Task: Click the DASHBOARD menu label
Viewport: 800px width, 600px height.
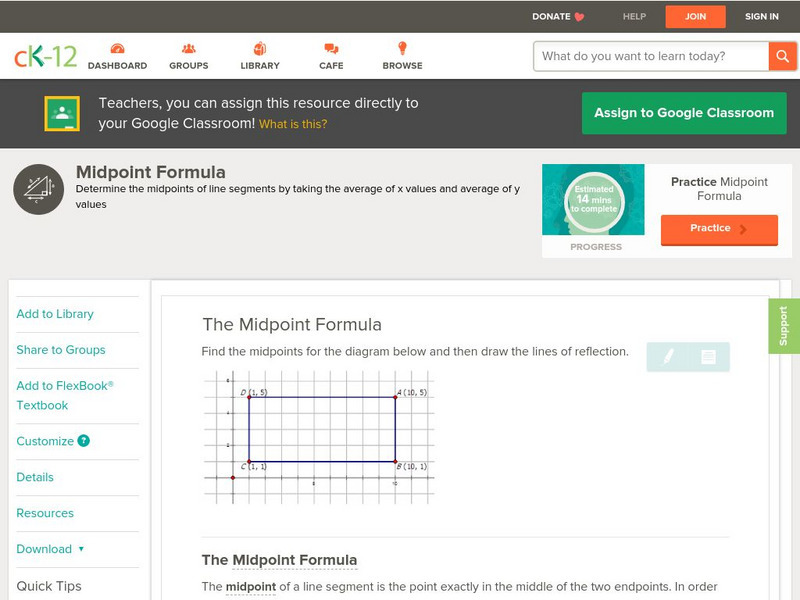Action: (117, 66)
